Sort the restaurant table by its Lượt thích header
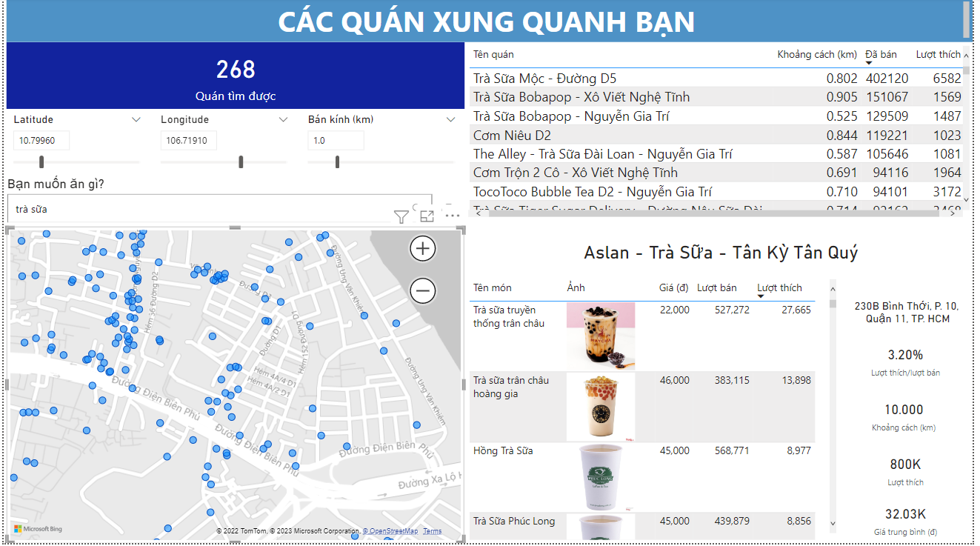Image resolution: width=980 pixels, height=546 pixels. click(x=938, y=54)
